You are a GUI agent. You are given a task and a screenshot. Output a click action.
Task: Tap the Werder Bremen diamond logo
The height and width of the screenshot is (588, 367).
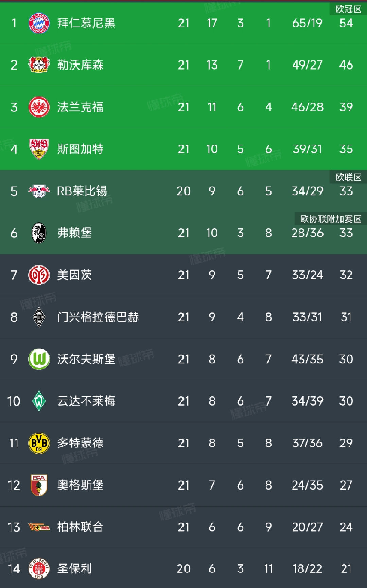coord(39,401)
